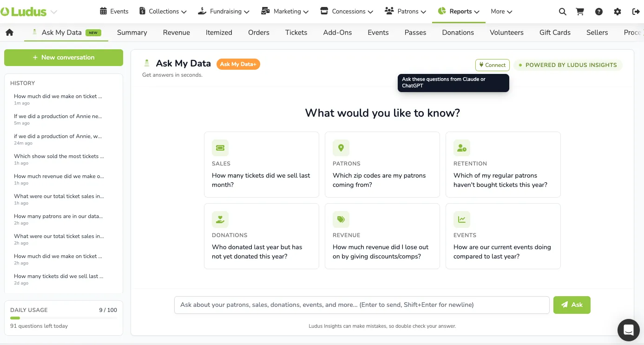Switch to the Gift Cards tab
Viewport: 644px width, 345px height.
[555, 33]
